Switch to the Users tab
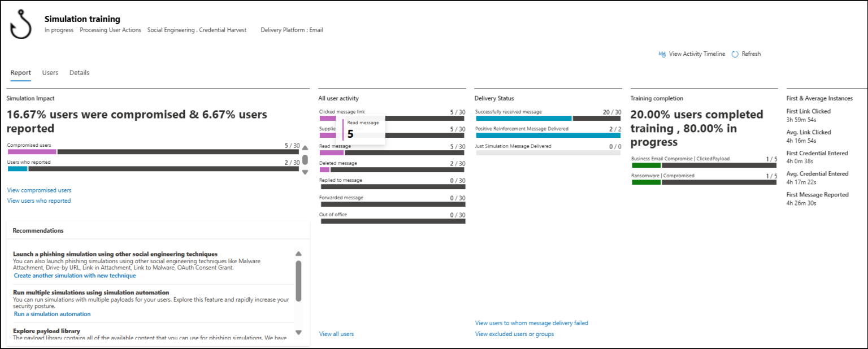Viewport: 868px width, 349px height. tap(50, 73)
